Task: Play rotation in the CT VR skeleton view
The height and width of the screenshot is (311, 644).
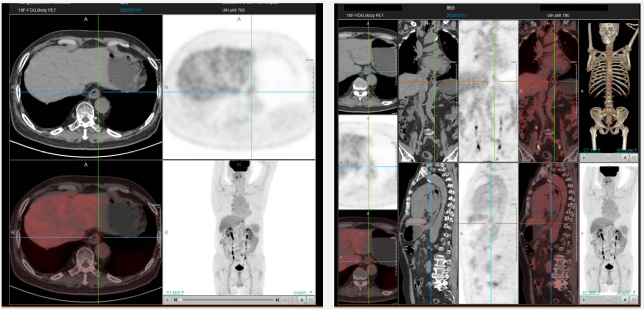Action: (584, 158)
